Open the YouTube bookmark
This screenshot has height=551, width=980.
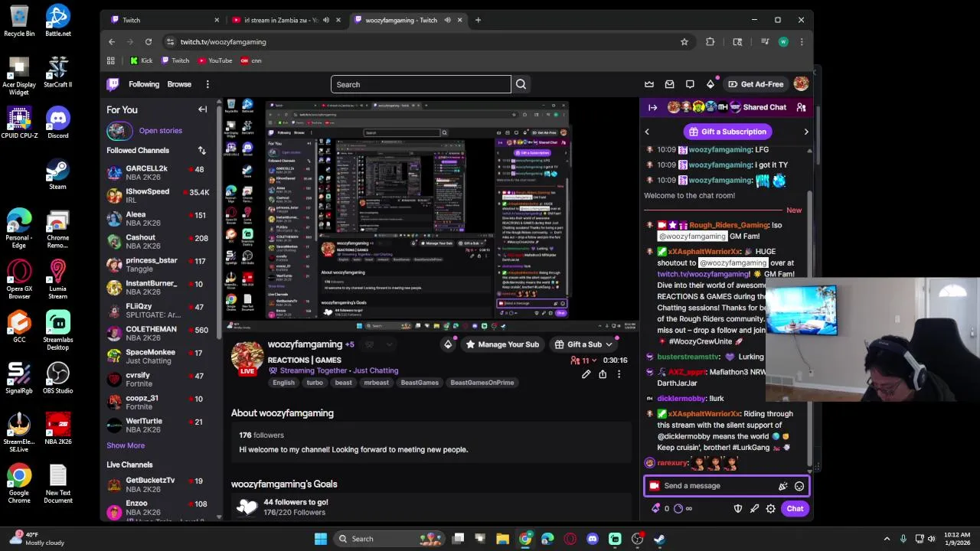pos(214,60)
